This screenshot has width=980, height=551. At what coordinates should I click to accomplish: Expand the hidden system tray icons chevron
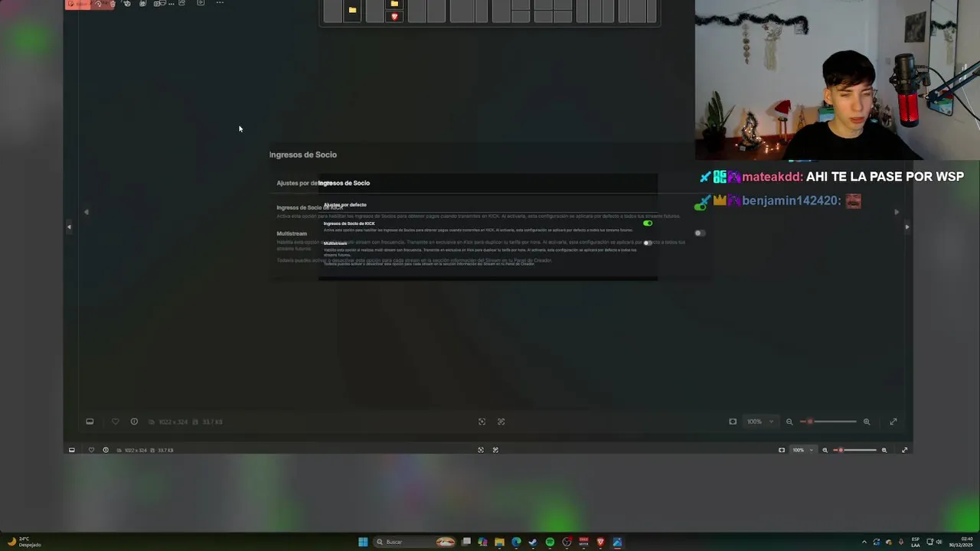(864, 542)
